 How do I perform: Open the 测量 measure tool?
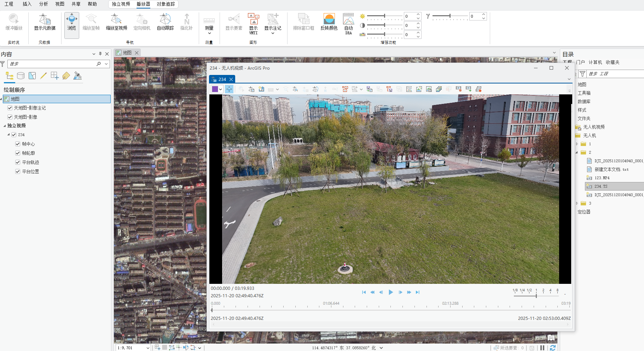click(x=209, y=24)
